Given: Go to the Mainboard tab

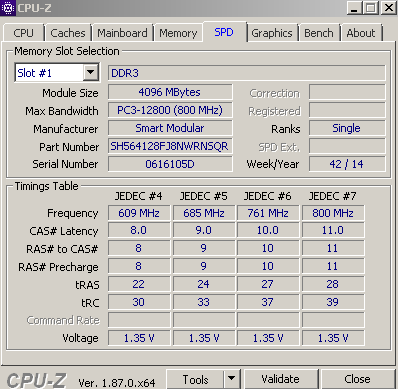Looking at the screenshot, I should 122,33.
